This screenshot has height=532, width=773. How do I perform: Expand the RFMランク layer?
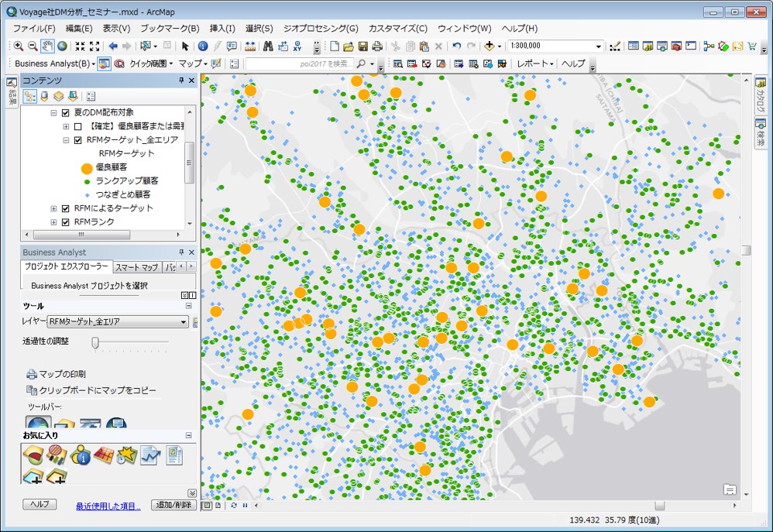tap(53, 222)
